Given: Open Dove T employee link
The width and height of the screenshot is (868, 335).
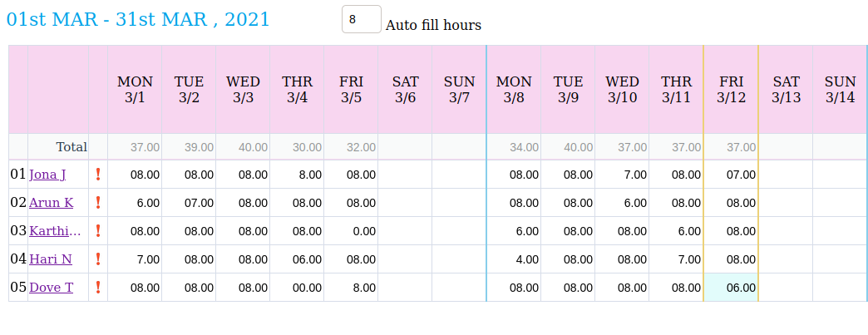Looking at the screenshot, I should tap(51, 288).
